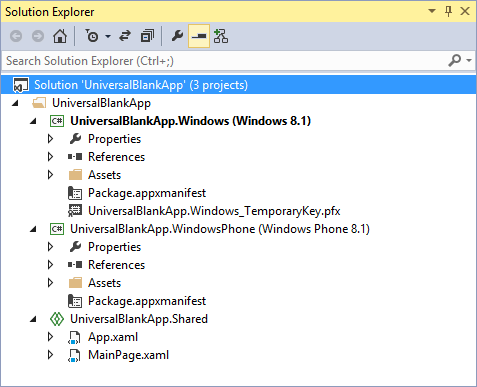Collapse the UniversalBlankApp.Shared project
This screenshot has height=387, width=477.
point(33,319)
